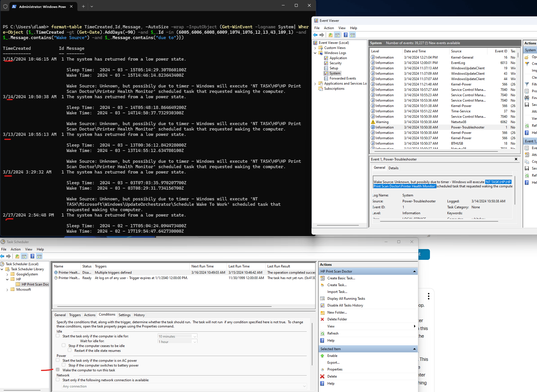Click horizontal scrollbar in task list

point(164,307)
